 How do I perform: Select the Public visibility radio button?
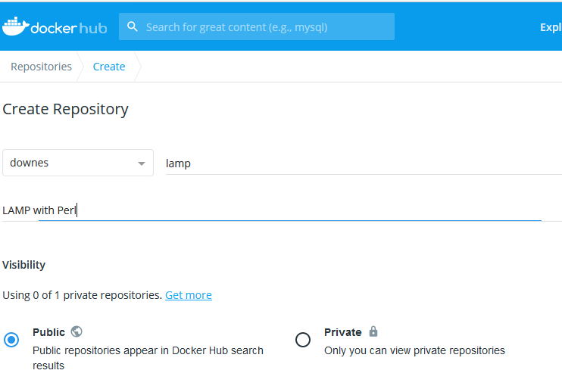click(11, 339)
